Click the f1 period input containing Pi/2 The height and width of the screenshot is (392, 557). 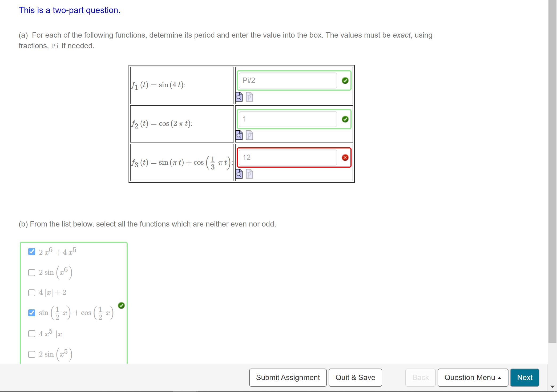click(x=288, y=80)
